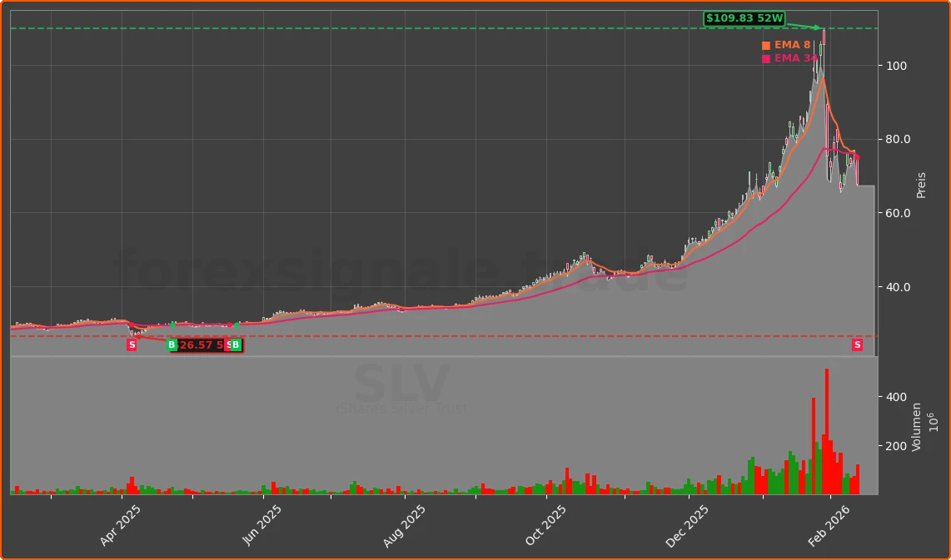951x560 pixels.
Task: Click the red S sell marker near Apr 2025
Action: coord(132,344)
